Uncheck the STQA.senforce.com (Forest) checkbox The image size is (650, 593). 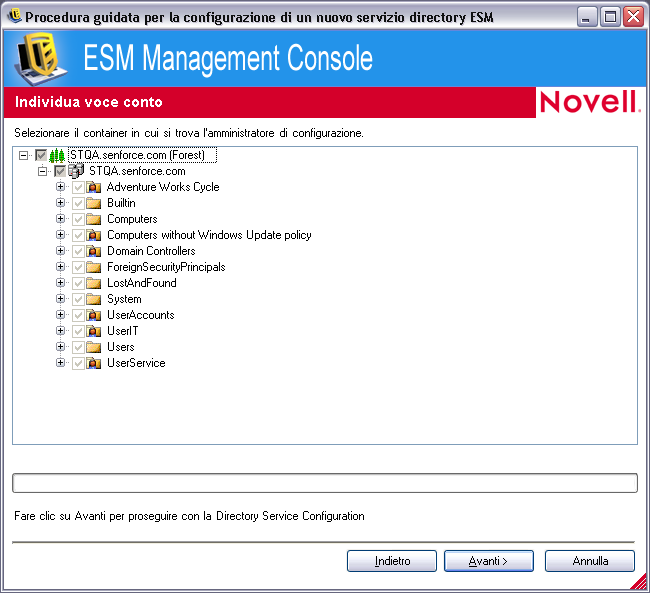click(41, 155)
